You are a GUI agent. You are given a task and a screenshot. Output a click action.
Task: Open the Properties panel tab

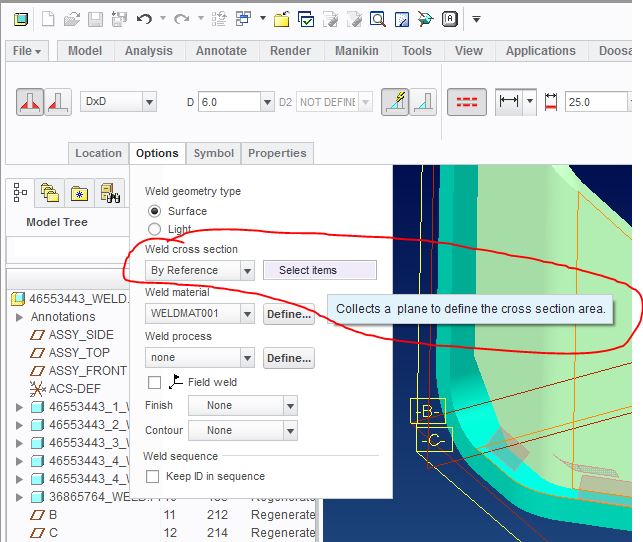(x=277, y=153)
